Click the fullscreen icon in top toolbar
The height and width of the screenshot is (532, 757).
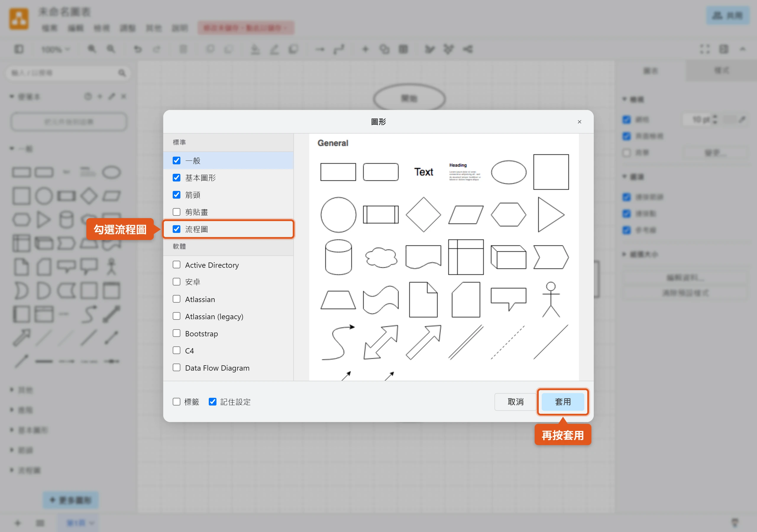click(x=705, y=49)
